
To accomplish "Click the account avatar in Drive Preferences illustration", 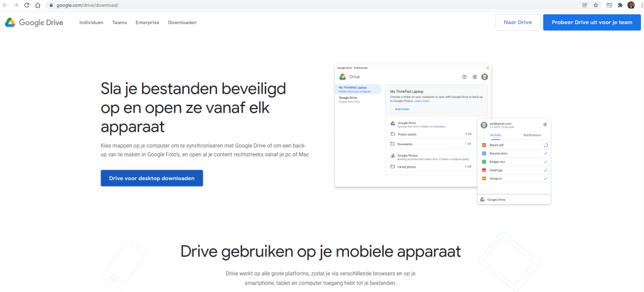I will (485, 77).
